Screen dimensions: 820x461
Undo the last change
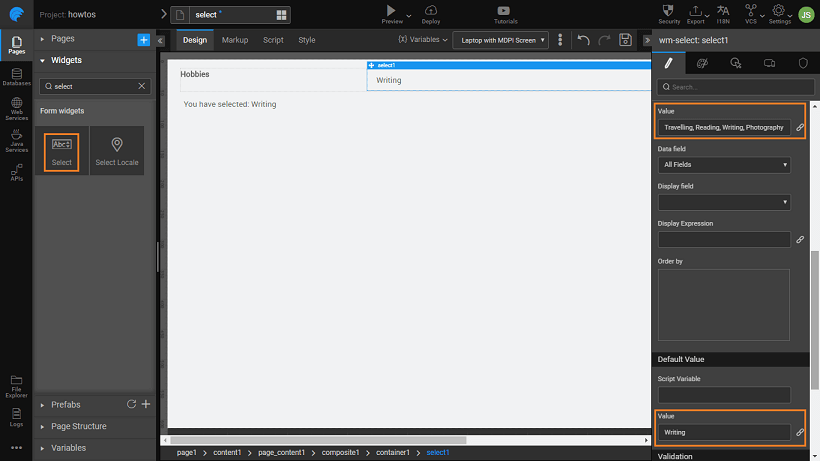[x=584, y=40]
